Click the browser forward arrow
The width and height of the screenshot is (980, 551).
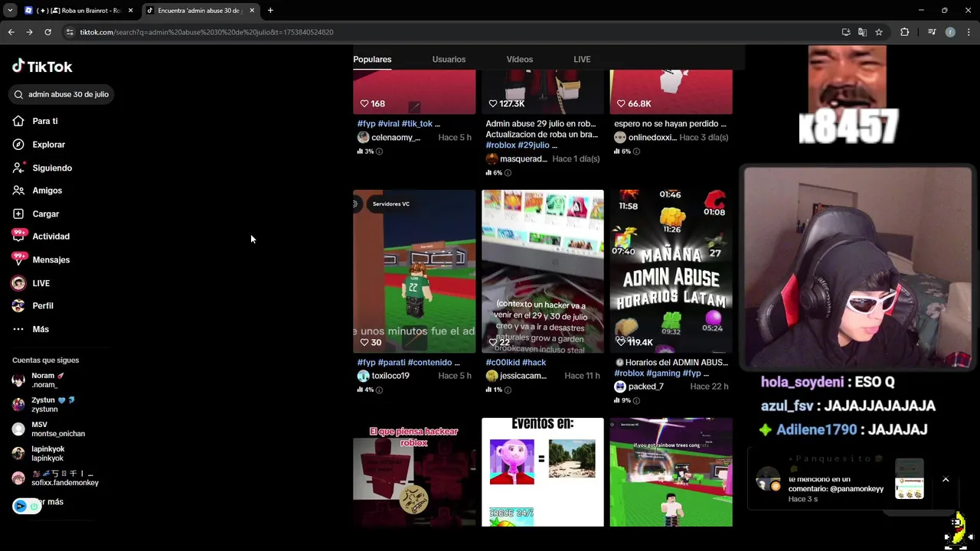point(29,32)
